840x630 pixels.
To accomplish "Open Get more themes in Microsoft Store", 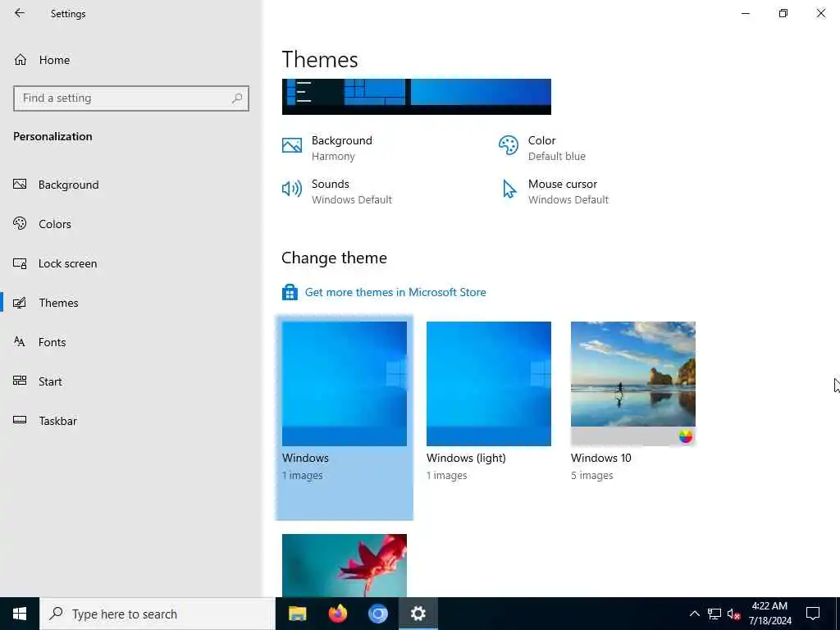I will point(395,292).
